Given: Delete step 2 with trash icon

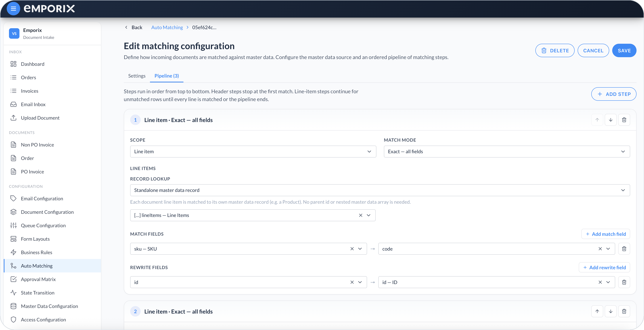Looking at the screenshot, I should (x=624, y=311).
